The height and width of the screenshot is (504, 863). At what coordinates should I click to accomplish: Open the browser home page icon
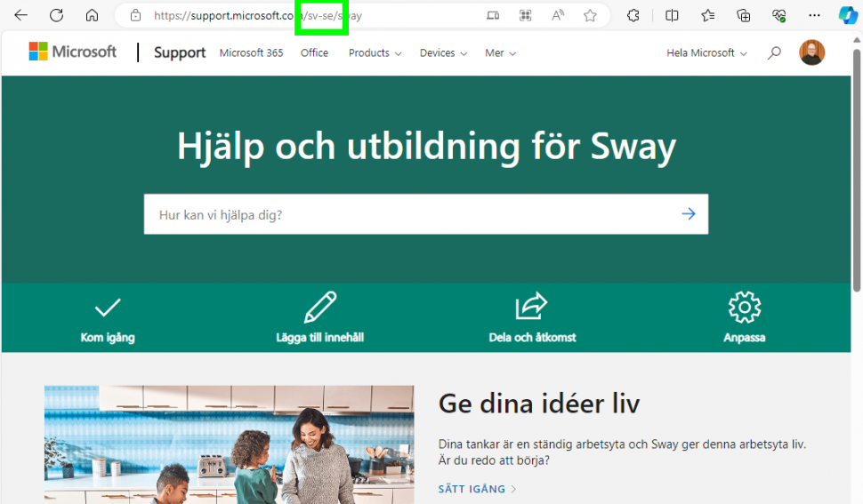coord(92,15)
